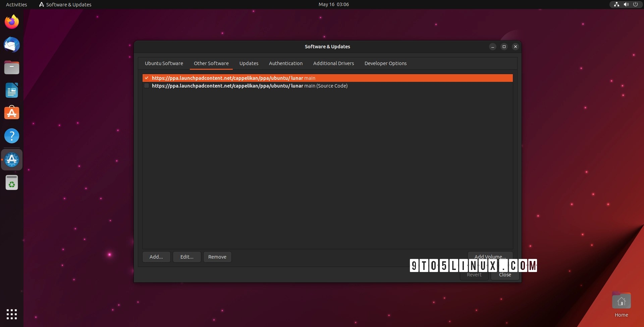Switch to the Ubuntu Software tab
The width and height of the screenshot is (644, 327).
coord(164,63)
